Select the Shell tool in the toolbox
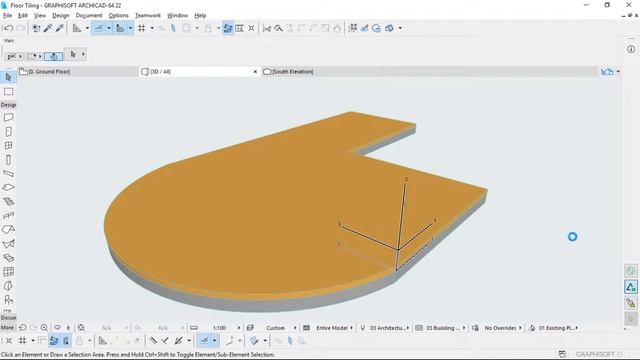The width and height of the screenshot is (640, 360). [8, 244]
